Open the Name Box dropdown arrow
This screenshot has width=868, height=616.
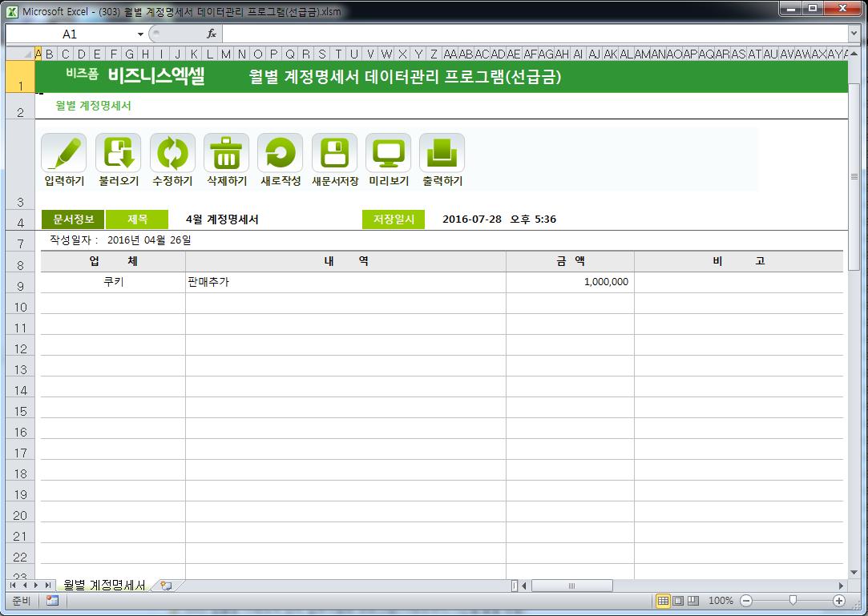tap(141, 34)
